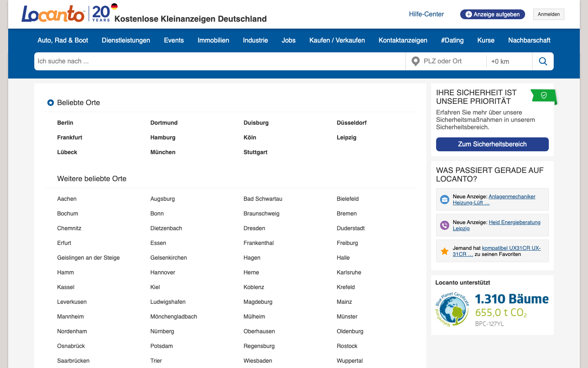Select Geislingen an der Steige link
The image size is (588, 368).
(x=89, y=258)
